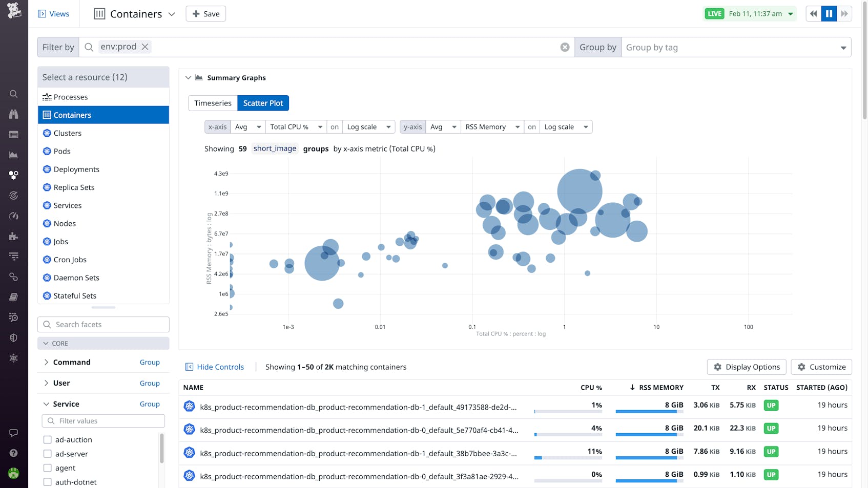Open the Metrics graph icon in sidebar
Viewport: 868px width, 488px height.
point(13,155)
